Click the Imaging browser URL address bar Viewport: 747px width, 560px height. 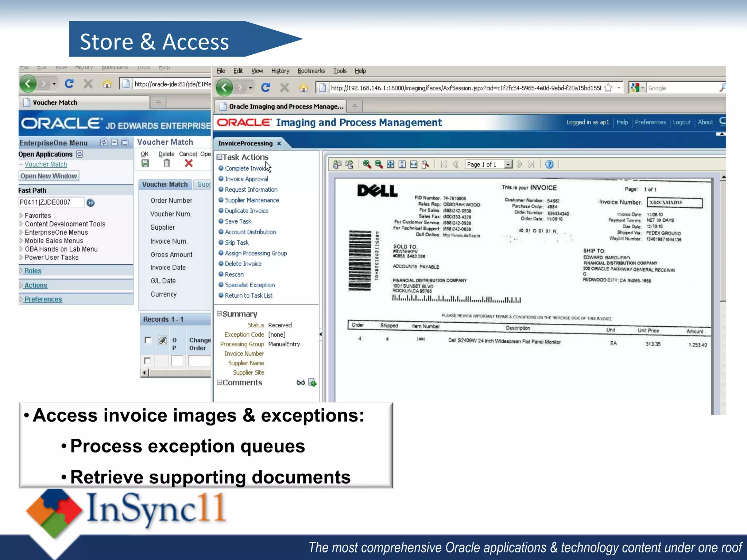467,88
